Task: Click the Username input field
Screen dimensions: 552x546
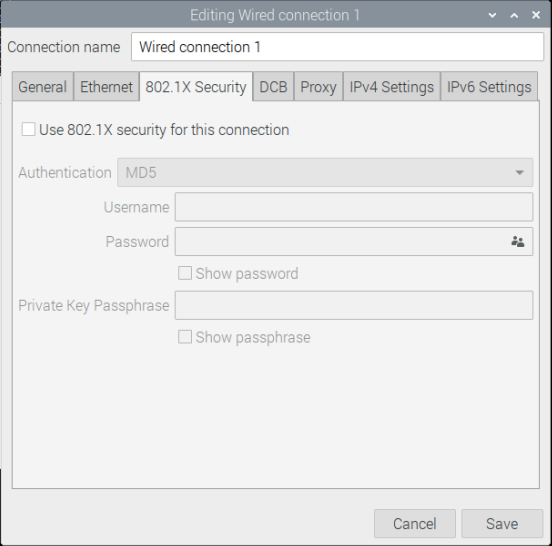Action: (354, 207)
